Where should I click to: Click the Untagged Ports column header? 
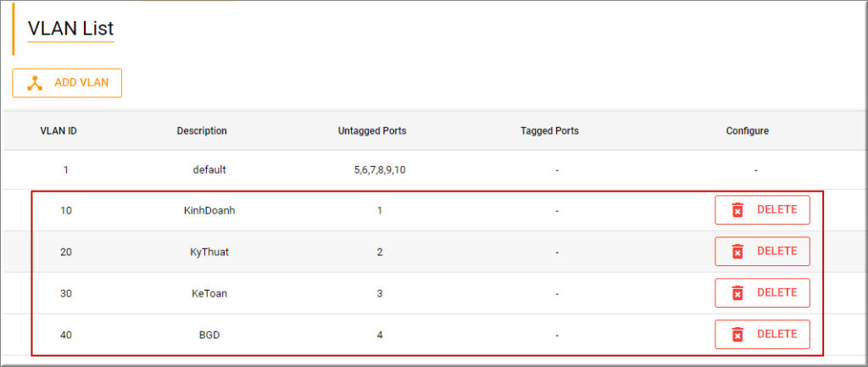pos(372,131)
